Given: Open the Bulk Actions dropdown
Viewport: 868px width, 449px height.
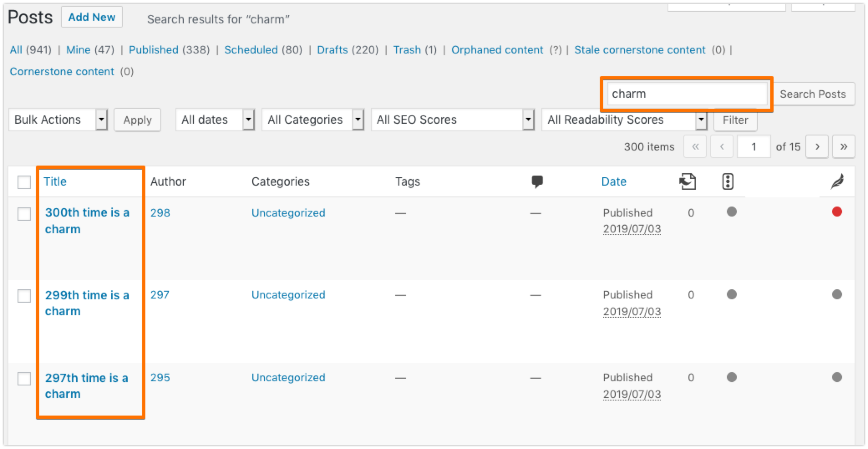Looking at the screenshot, I should pos(58,120).
